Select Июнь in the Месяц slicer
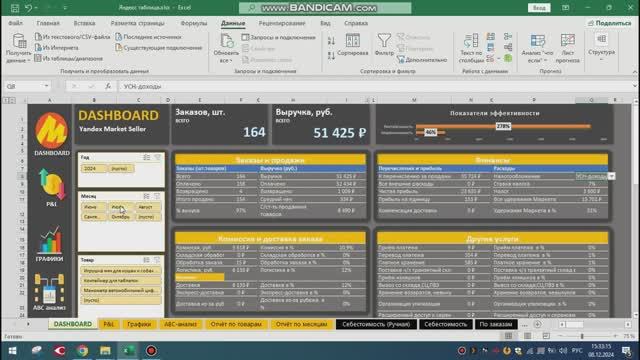The height and width of the screenshot is (360, 640). pyautogui.click(x=93, y=207)
